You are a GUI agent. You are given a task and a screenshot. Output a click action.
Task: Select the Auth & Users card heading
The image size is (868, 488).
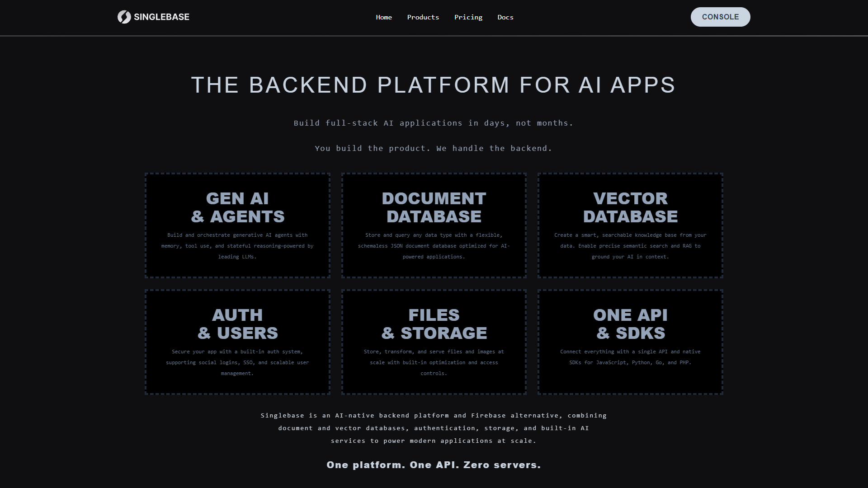tap(237, 324)
